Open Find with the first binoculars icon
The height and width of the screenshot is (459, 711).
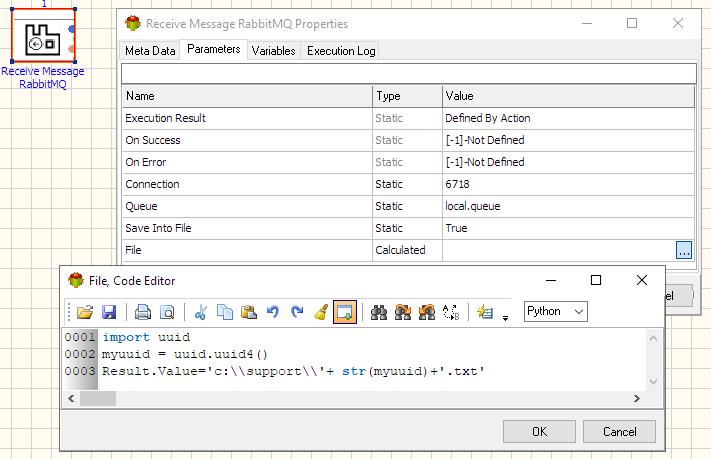(x=379, y=312)
